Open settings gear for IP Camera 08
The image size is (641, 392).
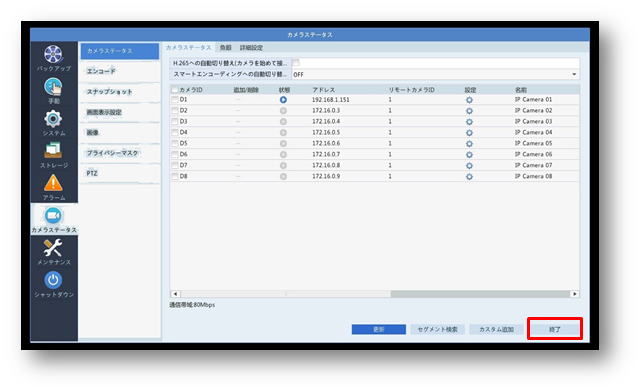pyautogui.click(x=469, y=177)
